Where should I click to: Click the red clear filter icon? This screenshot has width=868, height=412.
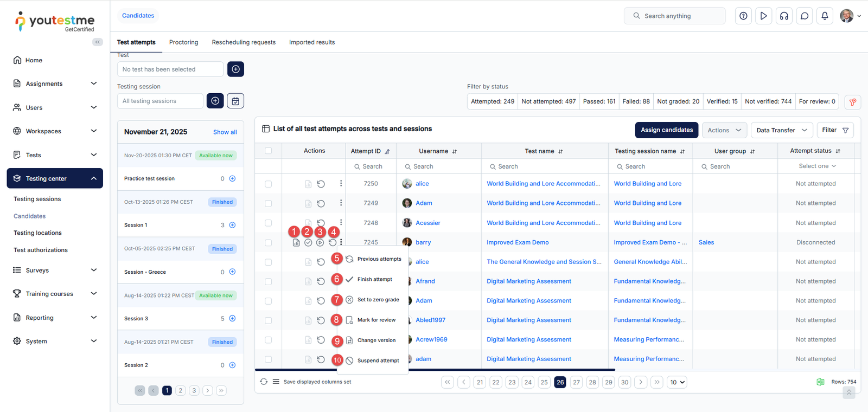coord(853,102)
